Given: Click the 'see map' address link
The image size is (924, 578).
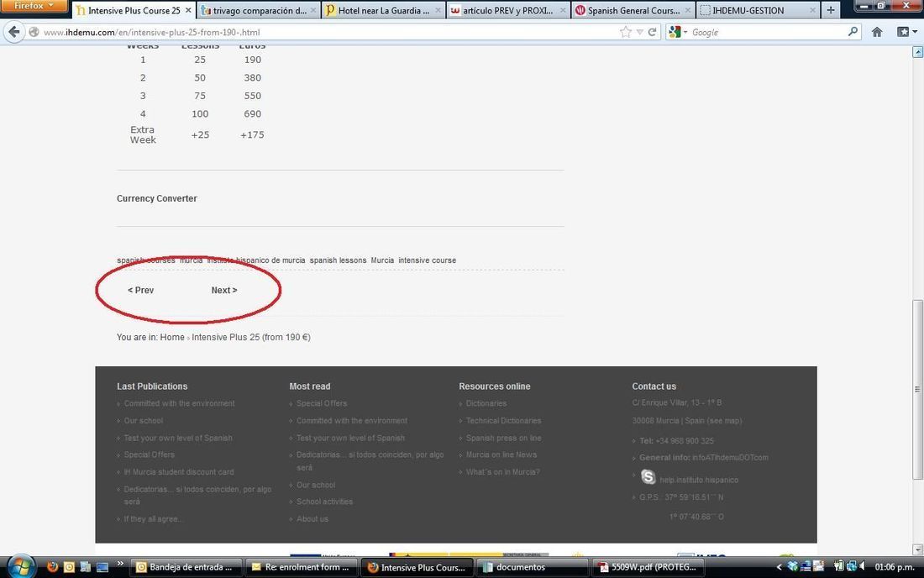Looking at the screenshot, I should [726, 421].
